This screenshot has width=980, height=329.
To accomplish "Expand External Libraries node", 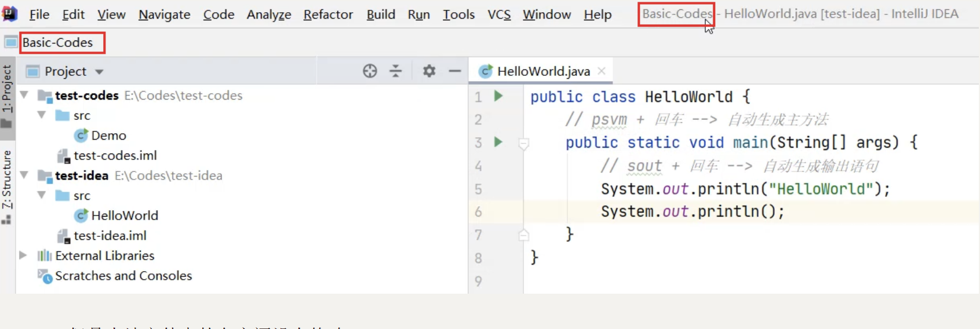I will [x=23, y=255].
